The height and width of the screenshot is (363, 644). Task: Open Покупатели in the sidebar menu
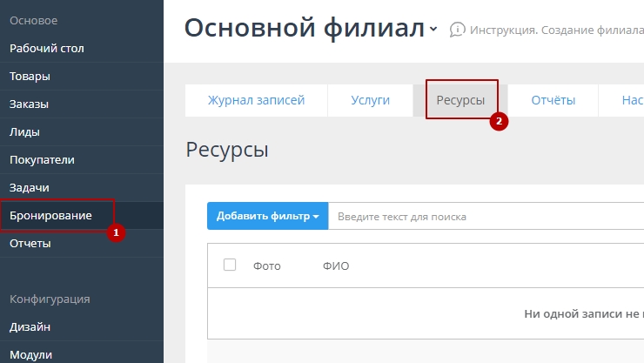[x=42, y=159]
